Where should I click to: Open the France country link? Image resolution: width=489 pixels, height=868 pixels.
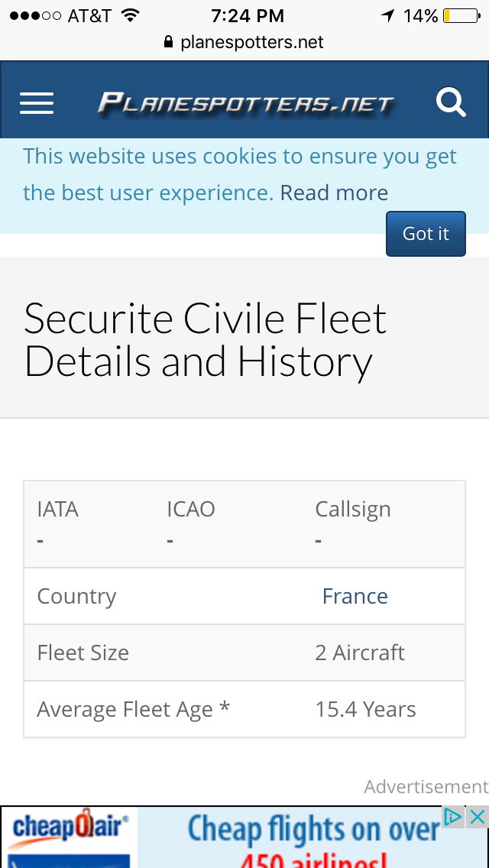click(355, 596)
